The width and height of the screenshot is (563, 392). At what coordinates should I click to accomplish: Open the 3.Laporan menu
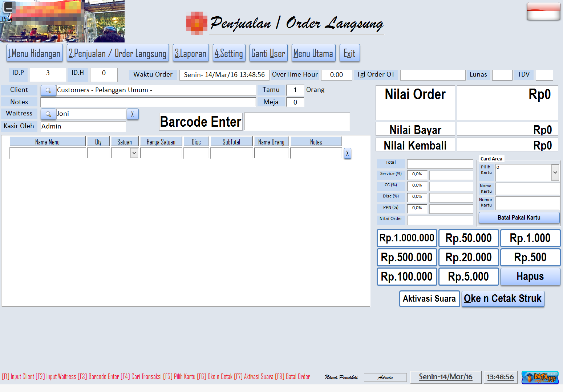point(191,53)
